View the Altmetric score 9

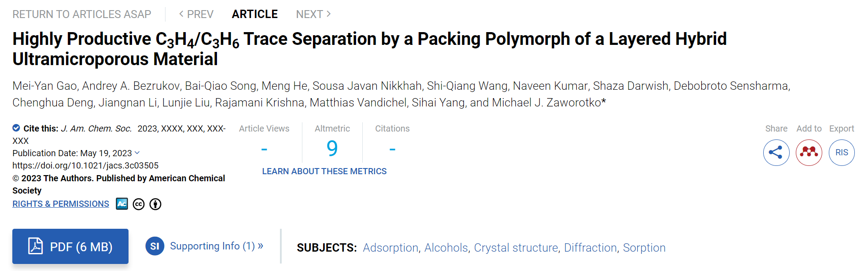[x=332, y=148]
